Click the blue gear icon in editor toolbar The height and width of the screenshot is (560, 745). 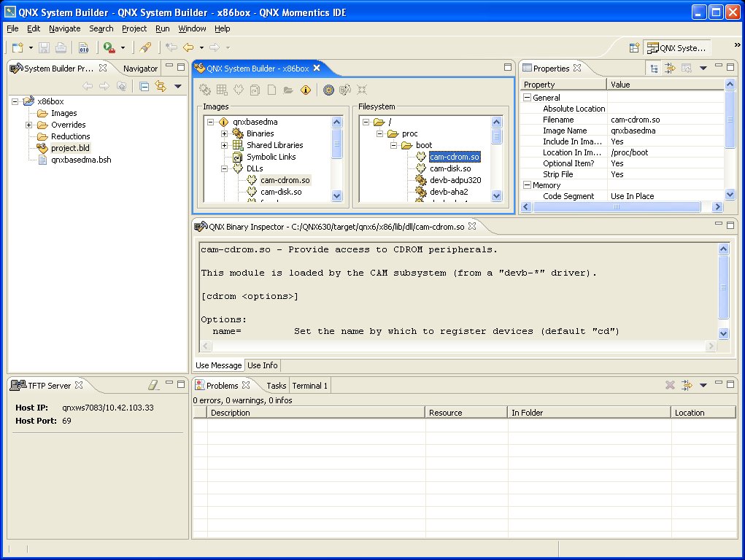coord(328,90)
